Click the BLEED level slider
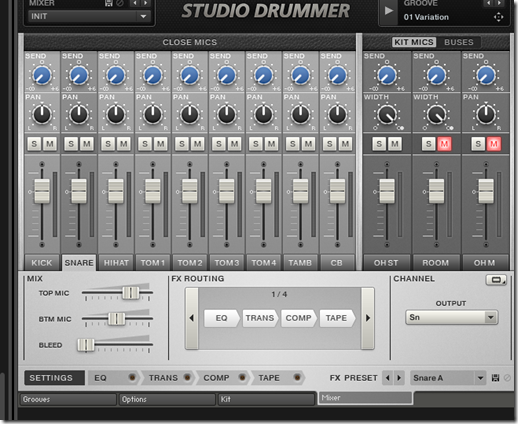 pos(86,345)
